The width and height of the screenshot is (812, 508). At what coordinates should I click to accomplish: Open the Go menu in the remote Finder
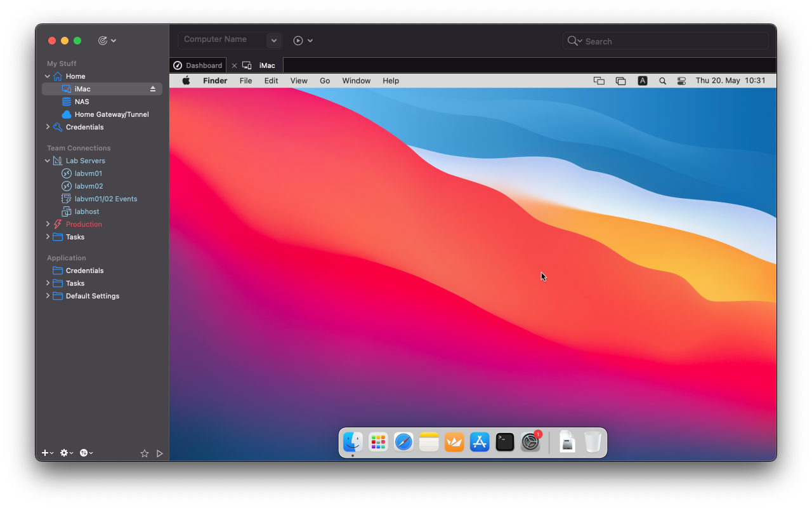tap(325, 81)
